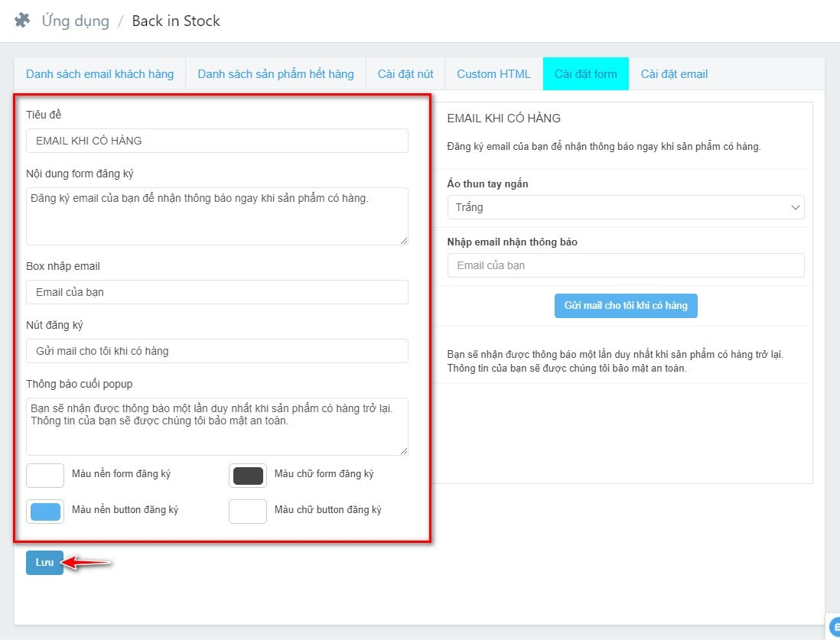Pick Màu nền form đăng ký color swatch
840x640 pixels.
tap(45, 476)
